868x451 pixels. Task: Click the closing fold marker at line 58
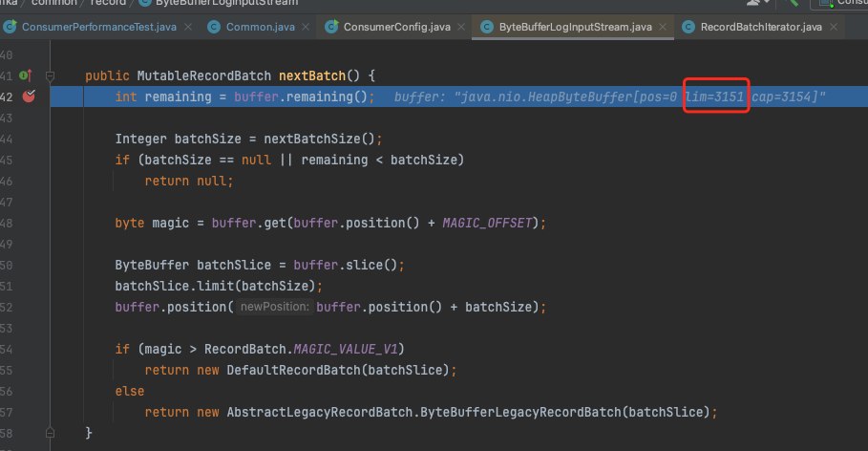[50, 433]
